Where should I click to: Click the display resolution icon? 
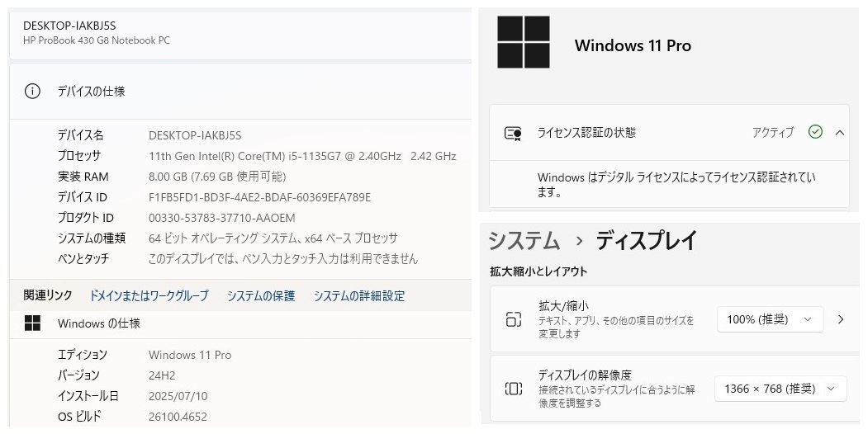(x=513, y=389)
